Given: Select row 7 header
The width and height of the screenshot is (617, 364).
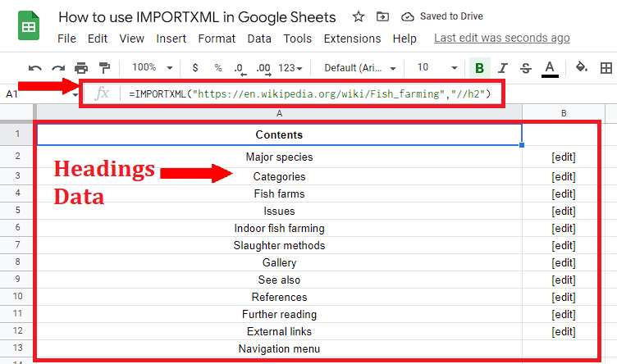Looking at the screenshot, I should click(x=17, y=245).
